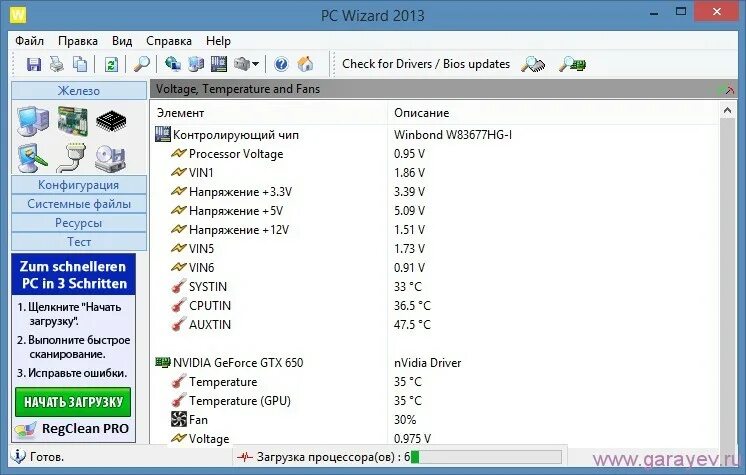Select the Temperature (GPU) row
This screenshot has width=746, height=475.
[434, 401]
